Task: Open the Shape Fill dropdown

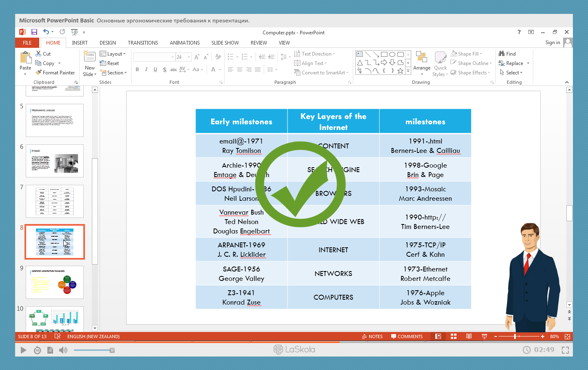Action: 468,54
